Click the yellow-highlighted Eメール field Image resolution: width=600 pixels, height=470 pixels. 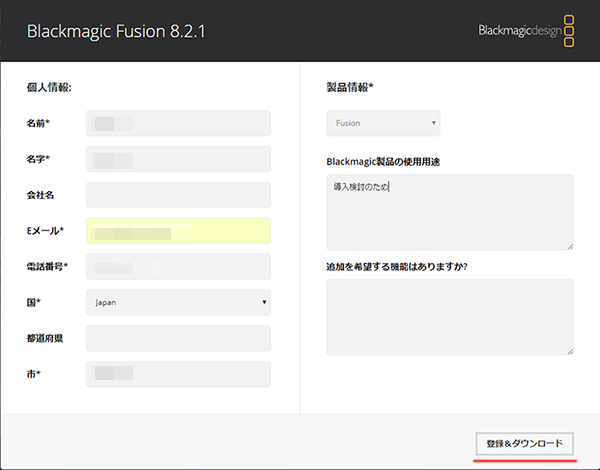(x=179, y=231)
